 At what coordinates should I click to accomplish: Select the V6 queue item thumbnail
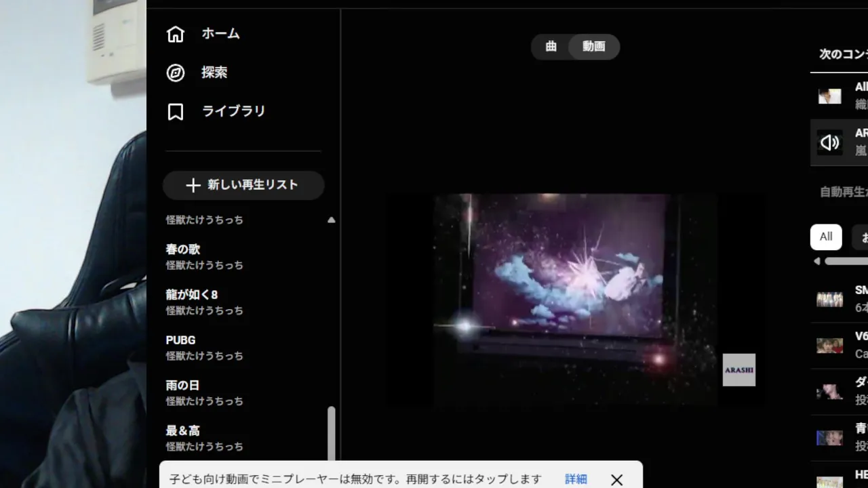829,345
